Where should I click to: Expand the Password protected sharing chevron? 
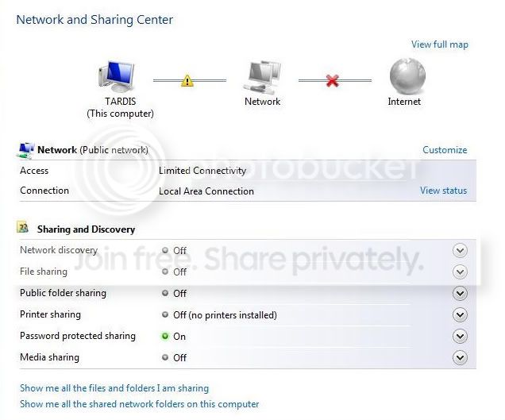click(460, 337)
